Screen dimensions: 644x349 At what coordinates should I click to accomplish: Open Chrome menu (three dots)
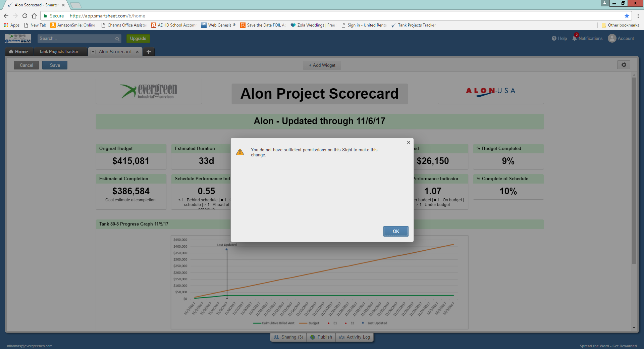click(638, 16)
